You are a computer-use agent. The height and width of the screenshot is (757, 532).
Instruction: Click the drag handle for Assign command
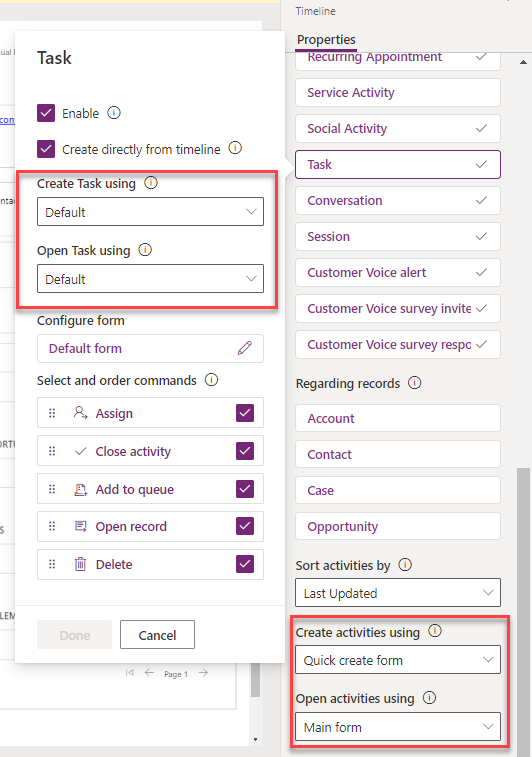pos(52,413)
